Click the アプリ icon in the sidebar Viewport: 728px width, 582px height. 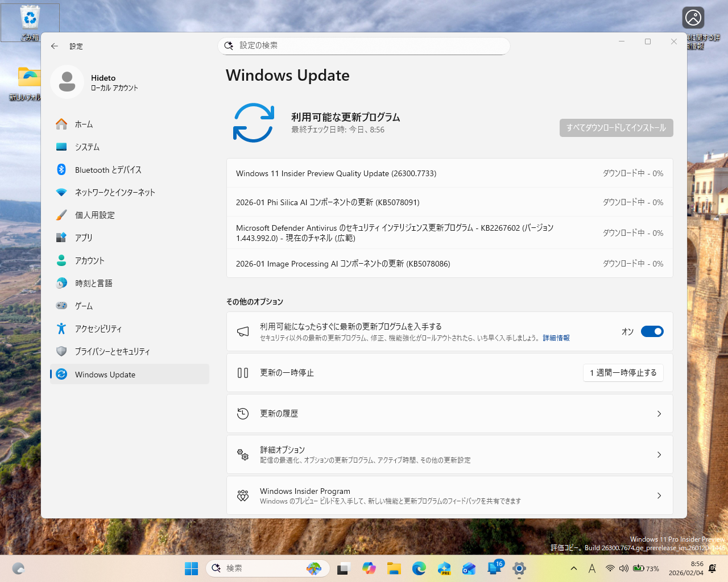click(61, 238)
